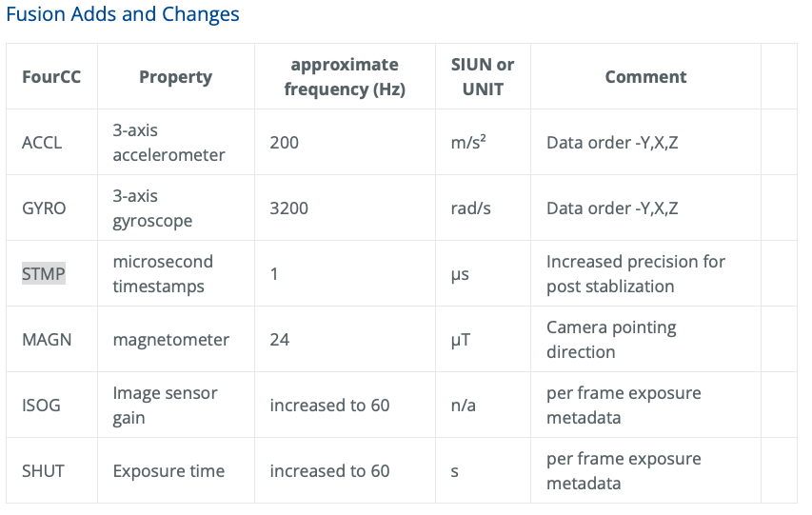Click the Property column header
The width and height of the screenshot is (812, 515).
tap(175, 77)
